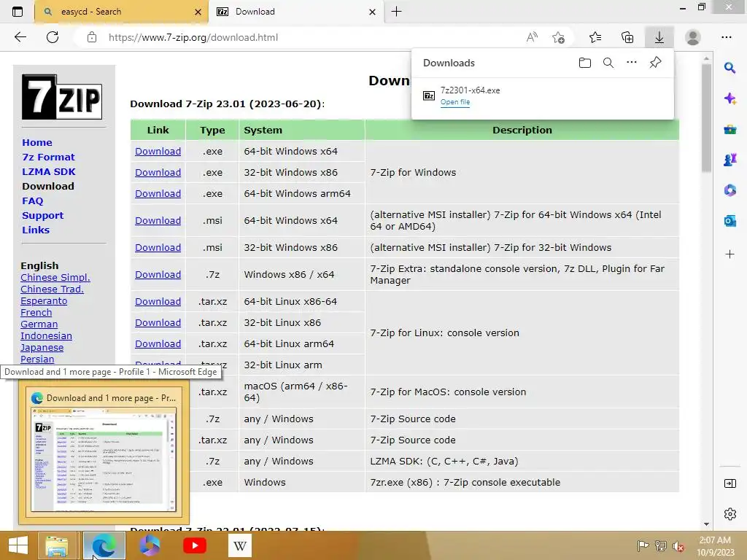Open downloads folder icon in Downloads panel
Image resolution: width=747 pixels, height=560 pixels.
click(x=584, y=63)
